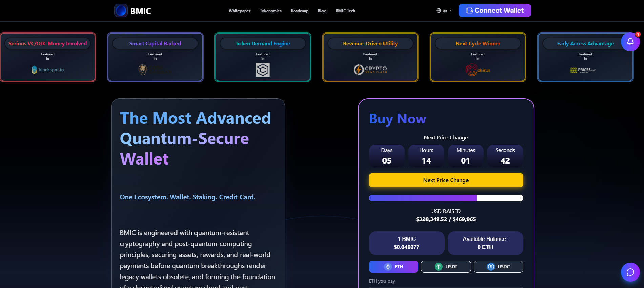This screenshot has width=644, height=288.
Task: Open the notification bell
Action: pos(630,42)
